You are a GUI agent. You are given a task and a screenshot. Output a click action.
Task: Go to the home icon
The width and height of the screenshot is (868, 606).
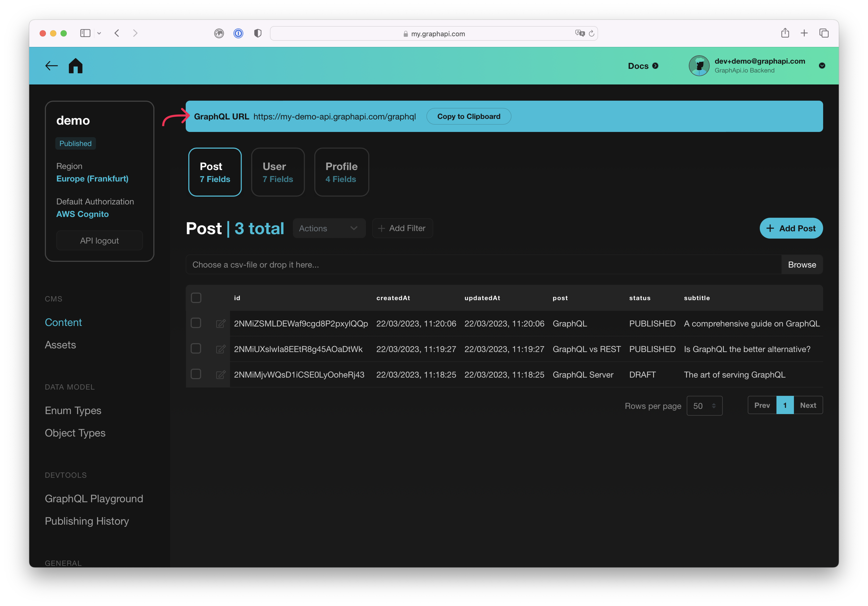(76, 66)
